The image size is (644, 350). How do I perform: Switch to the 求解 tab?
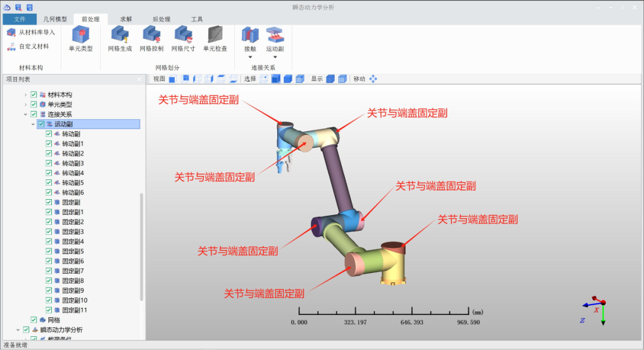tap(126, 19)
